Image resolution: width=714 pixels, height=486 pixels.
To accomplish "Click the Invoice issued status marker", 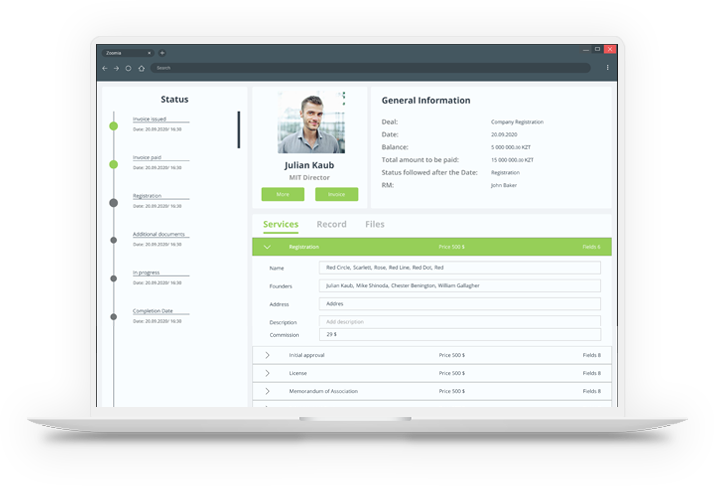I will point(113,126).
